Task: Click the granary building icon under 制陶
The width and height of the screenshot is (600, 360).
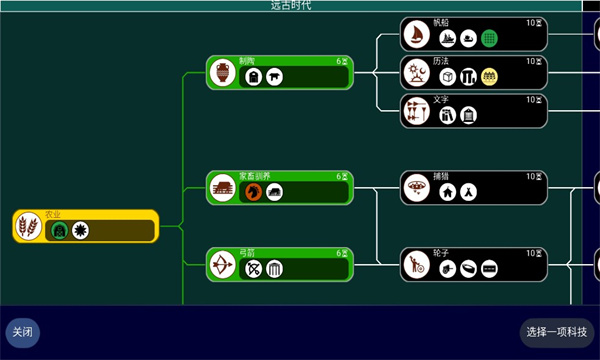Action: click(x=253, y=77)
